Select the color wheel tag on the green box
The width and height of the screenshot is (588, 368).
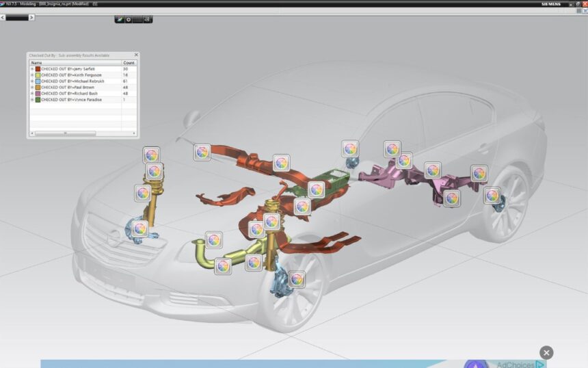pos(316,190)
